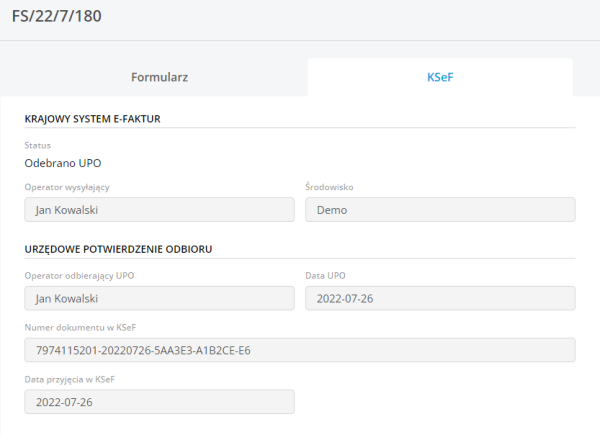Click the Urzędowe potwierdzenie odbioru section header

(118, 248)
